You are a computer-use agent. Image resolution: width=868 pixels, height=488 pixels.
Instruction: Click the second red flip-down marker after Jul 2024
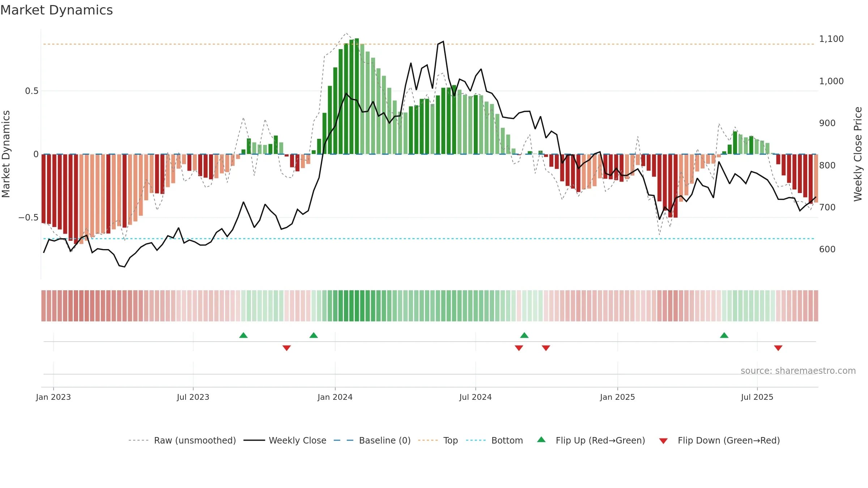click(x=546, y=348)
